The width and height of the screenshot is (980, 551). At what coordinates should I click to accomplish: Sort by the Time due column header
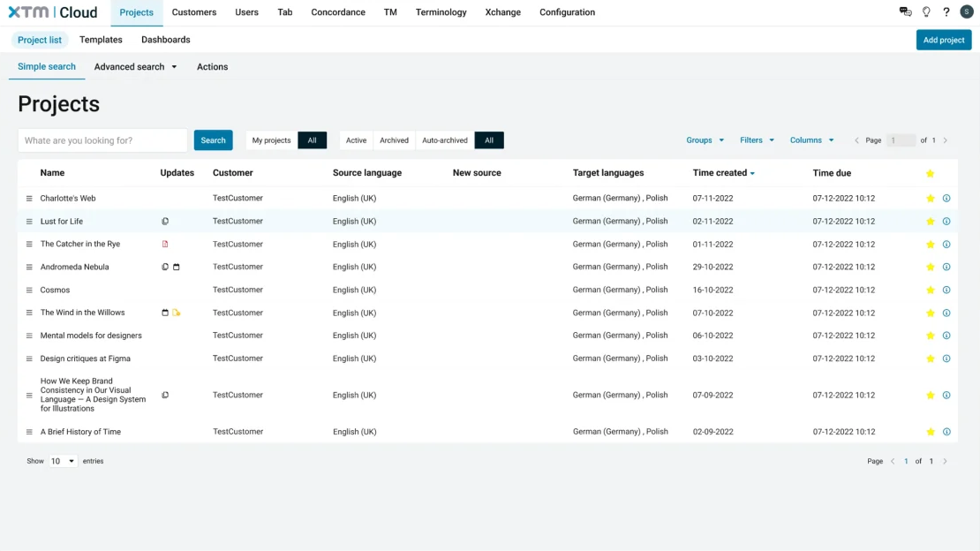(832, 173)
